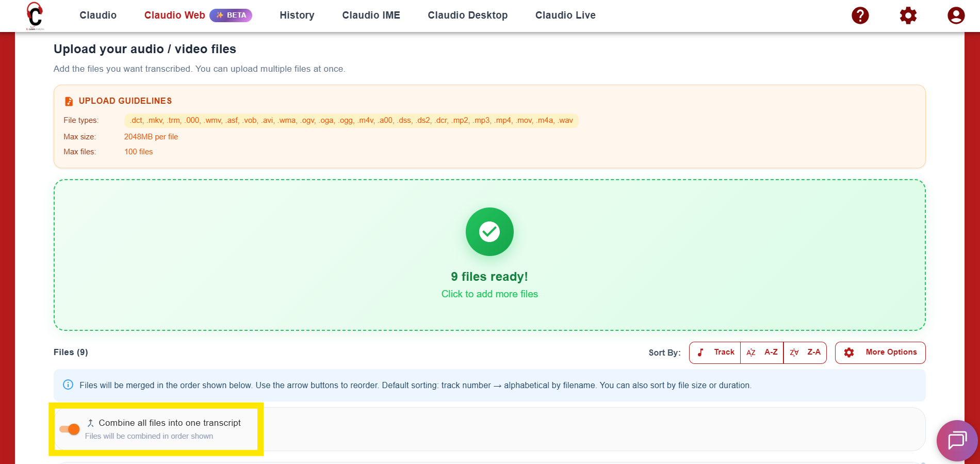Click the info icon in merge notice
The height and width of the screenshot is (464, 980).
68,385
